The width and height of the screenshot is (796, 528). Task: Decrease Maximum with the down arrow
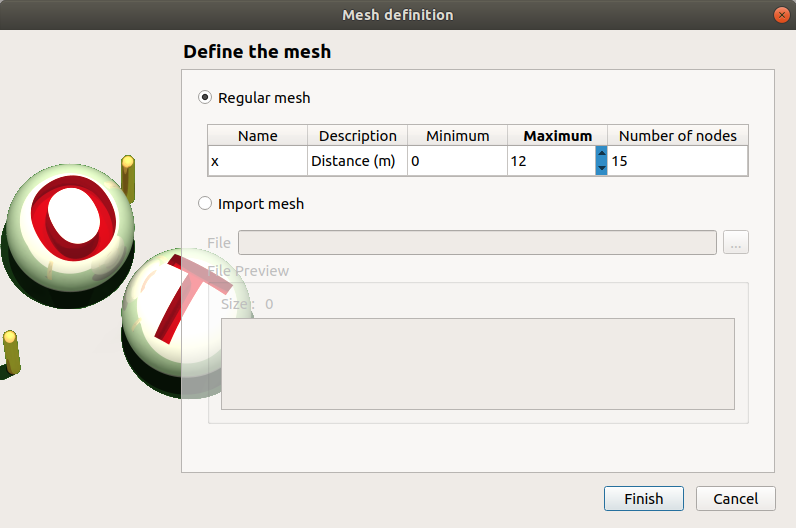click(x=601, y=168)
